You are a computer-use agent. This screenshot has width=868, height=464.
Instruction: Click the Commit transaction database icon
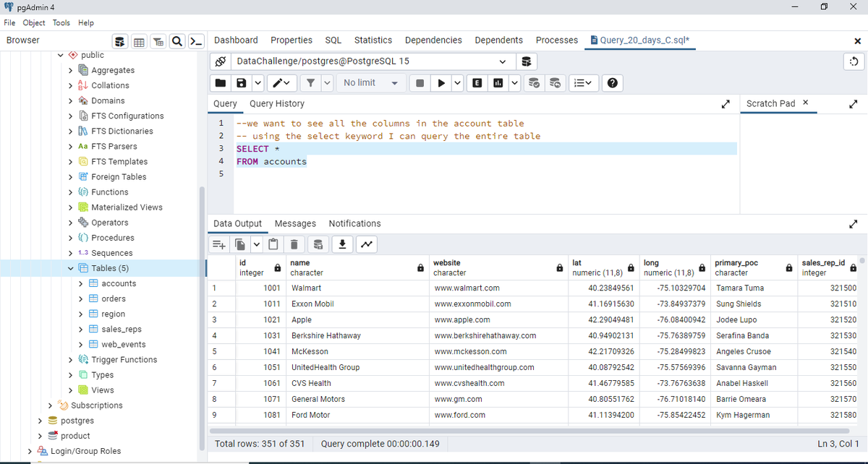(535, 83)
